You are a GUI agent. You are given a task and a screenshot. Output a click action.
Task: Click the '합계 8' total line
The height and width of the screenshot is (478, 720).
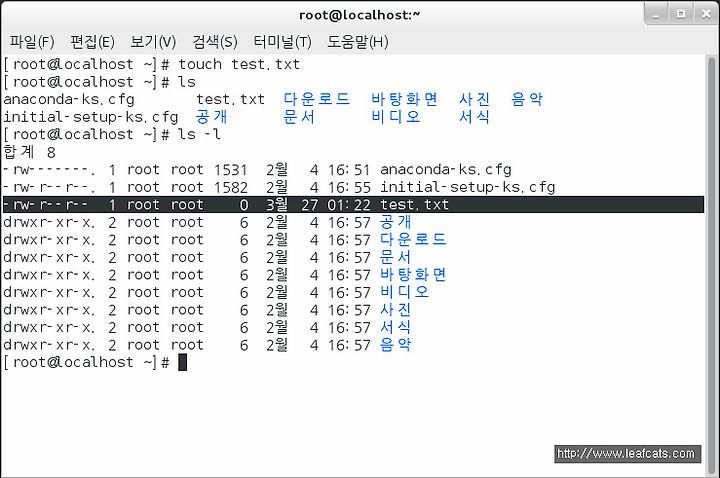tap(29, 152)
